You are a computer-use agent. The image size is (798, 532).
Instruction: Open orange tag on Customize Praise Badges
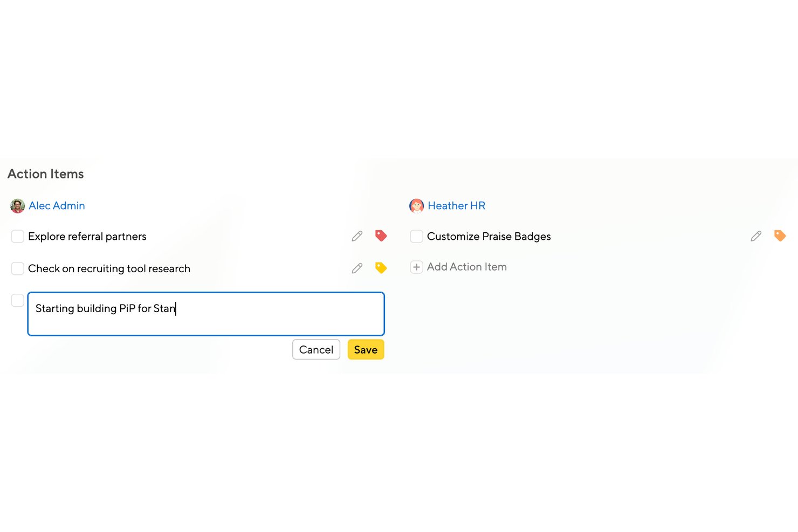point(780,236)
